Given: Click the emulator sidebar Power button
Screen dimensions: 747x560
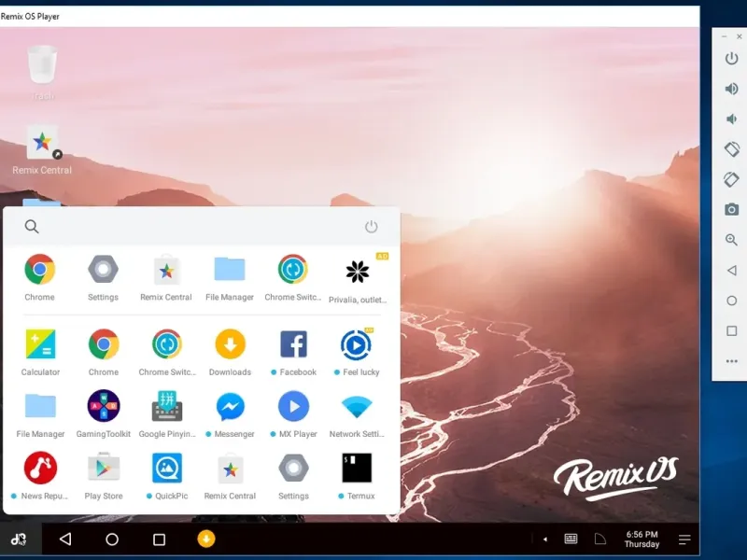Looking at the screenshot, I should 732,59.
